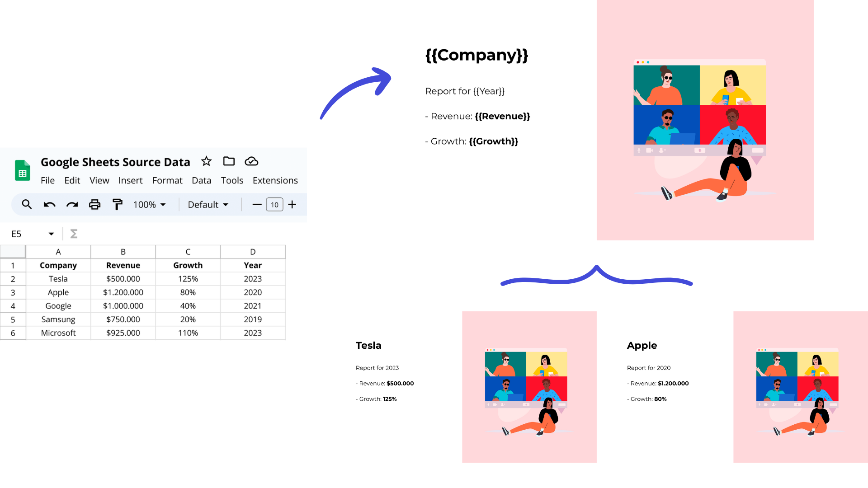Click the Undo icon in toolbar

point(50,204)
